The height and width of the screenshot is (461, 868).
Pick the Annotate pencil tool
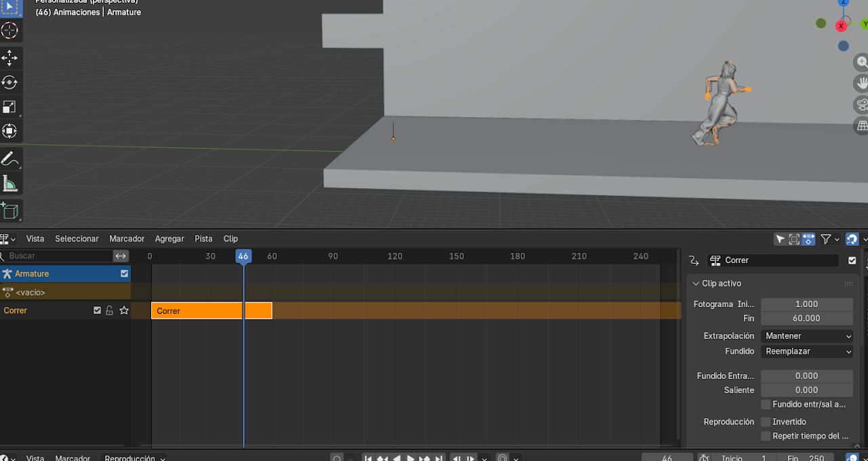tap(10, 159)
